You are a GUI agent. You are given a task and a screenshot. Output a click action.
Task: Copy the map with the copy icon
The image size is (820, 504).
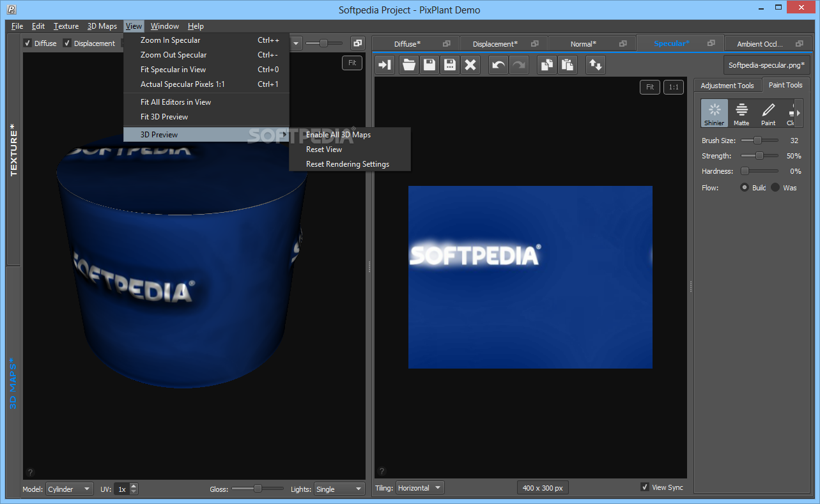[x=547, y=65]
